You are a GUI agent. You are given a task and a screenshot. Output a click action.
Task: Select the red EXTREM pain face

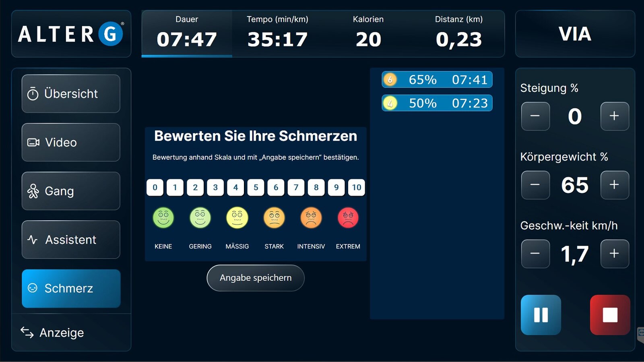pos(348,218)
